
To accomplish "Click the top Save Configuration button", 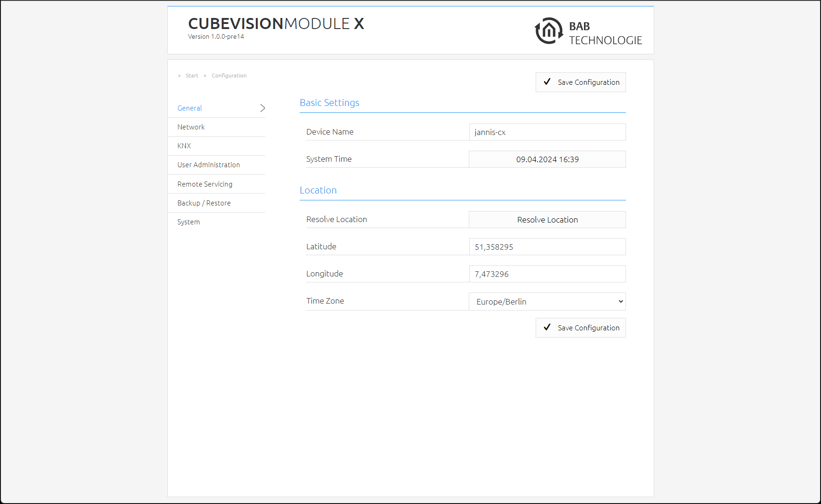I will [x=580, y=82].
